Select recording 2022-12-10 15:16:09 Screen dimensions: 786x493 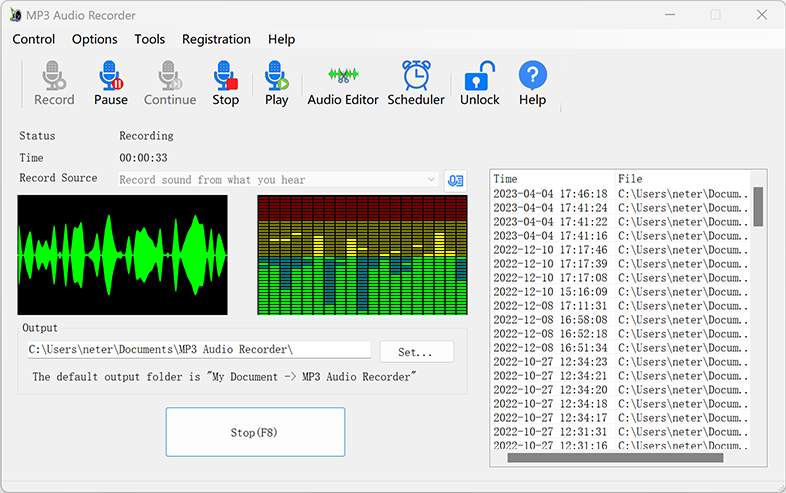(620, 292)
